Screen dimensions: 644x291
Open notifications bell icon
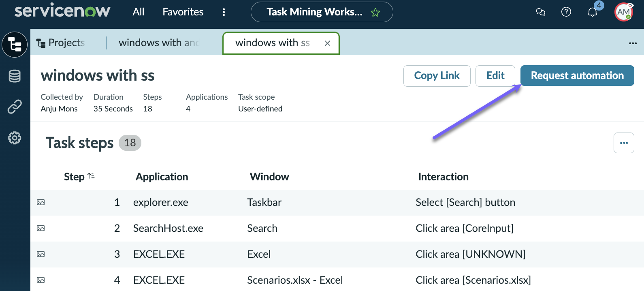tap(592, 12)
